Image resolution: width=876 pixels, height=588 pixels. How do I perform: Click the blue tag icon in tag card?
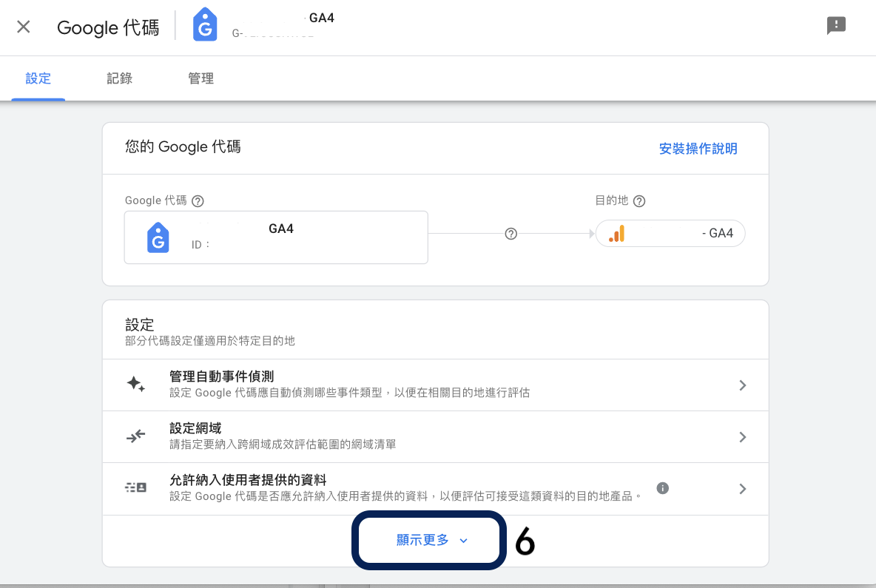tap(158, 237)
